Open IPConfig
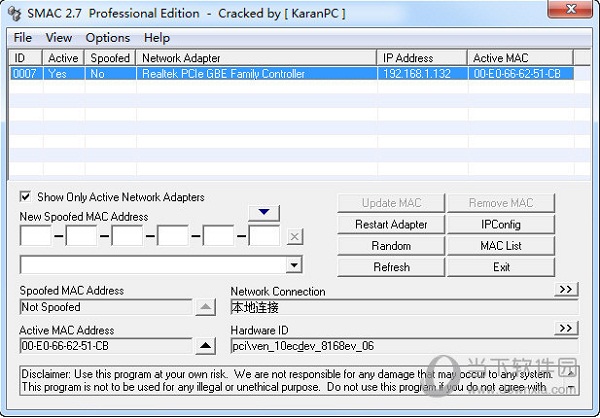Viewport: 600px width, 418px height. pyautogui.click(x=501, y=224)
